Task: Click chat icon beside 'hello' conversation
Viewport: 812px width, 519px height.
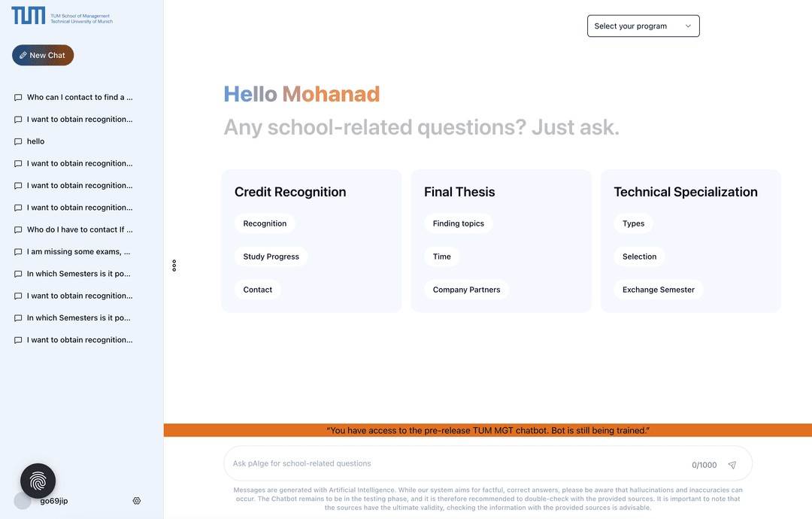Action: point(18,141)
